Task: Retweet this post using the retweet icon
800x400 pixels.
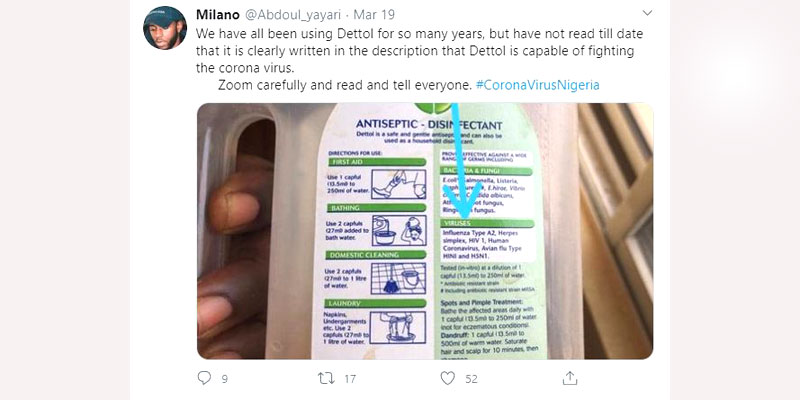Action: coord(323,378)
